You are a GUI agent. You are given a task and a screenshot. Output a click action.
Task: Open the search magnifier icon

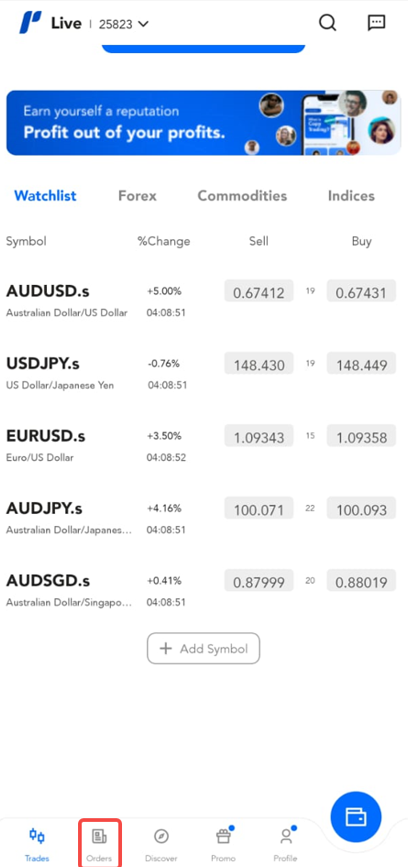tap(327, 23)
